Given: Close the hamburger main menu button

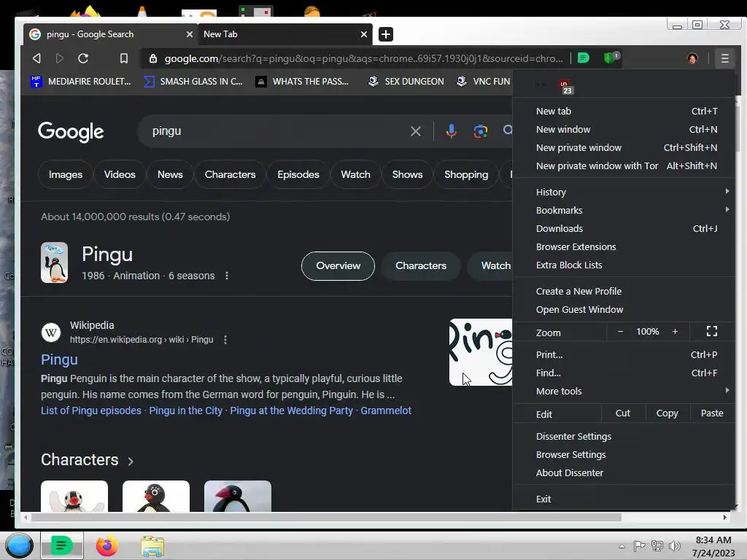Looking at the screenshot, I should [724, 58].
